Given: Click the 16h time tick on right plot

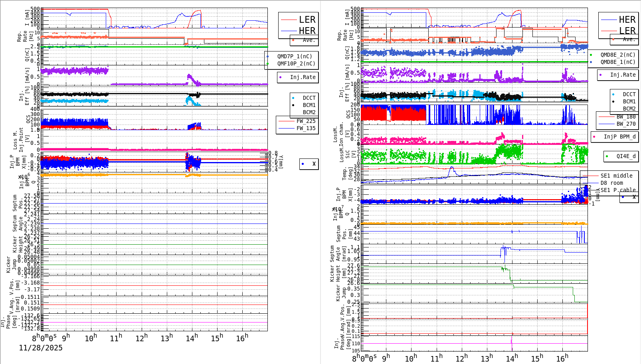Looking at the screenshot, I should coord(562,358).
